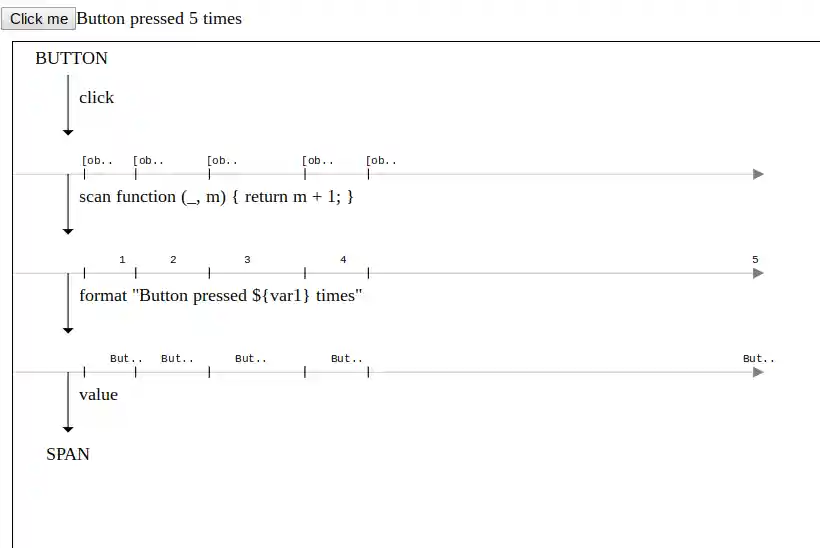Click the marker labeled 1 on scan timeline
Viewport: 820px width, 548px height.
tap(122, 260)
